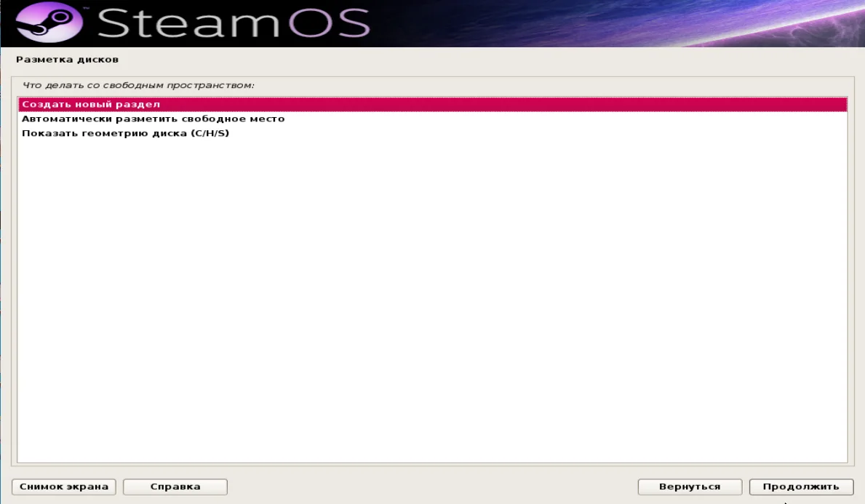
Task: Go back with 'Вернуться' button
Action: [x=690, y=487]
